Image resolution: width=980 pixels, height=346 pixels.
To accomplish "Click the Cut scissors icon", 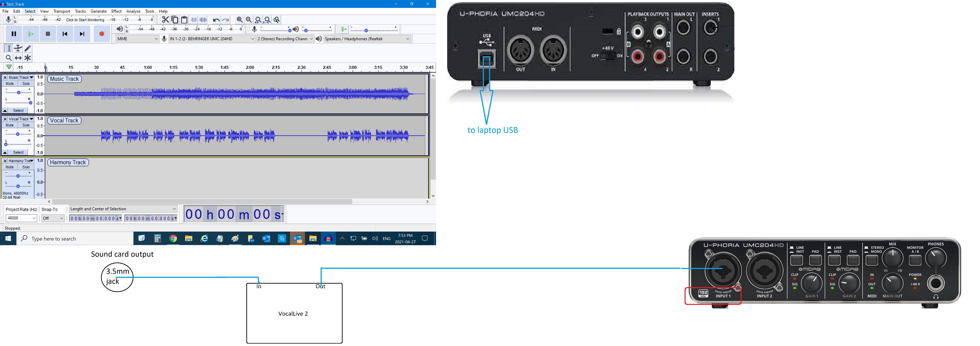I will 165,20.
